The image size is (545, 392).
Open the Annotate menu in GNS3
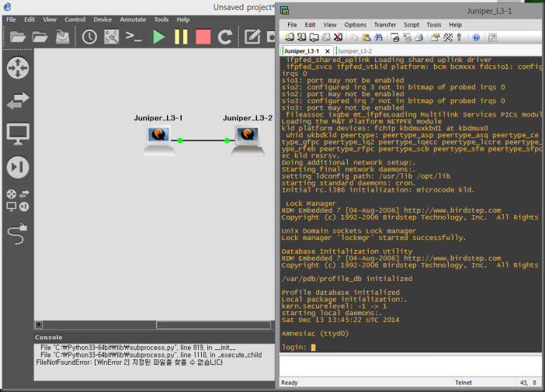pos(133,19)
